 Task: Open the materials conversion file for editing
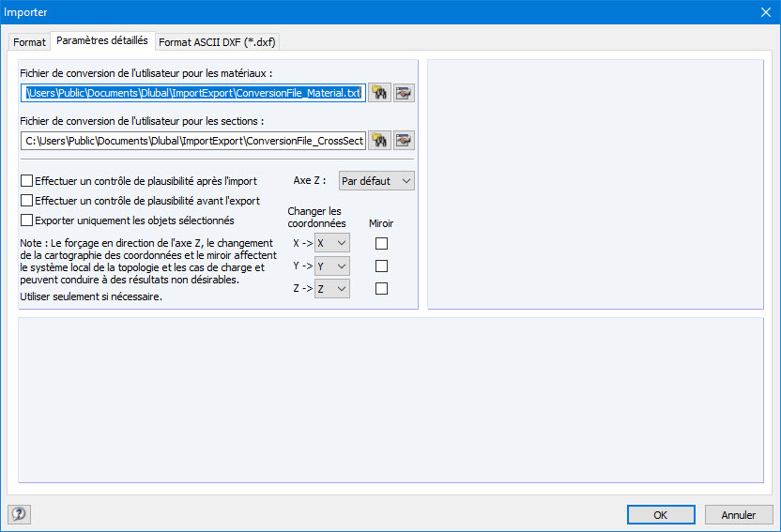[404, 93]
